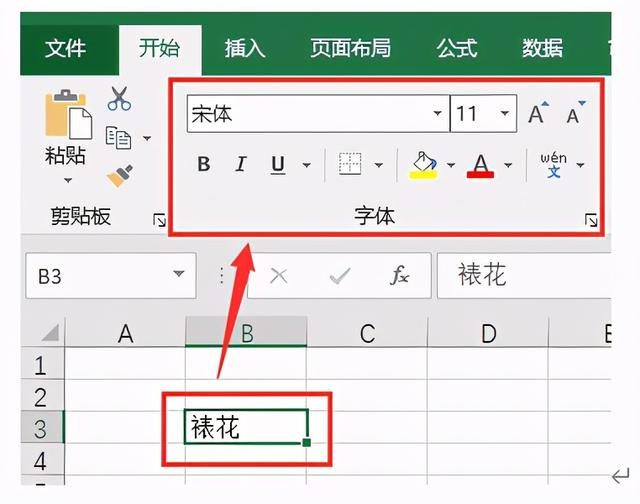This screenshot has height=504, width=640.
Task: Select row 1 header
Action: pyautogui.click(x=42, y=364)
